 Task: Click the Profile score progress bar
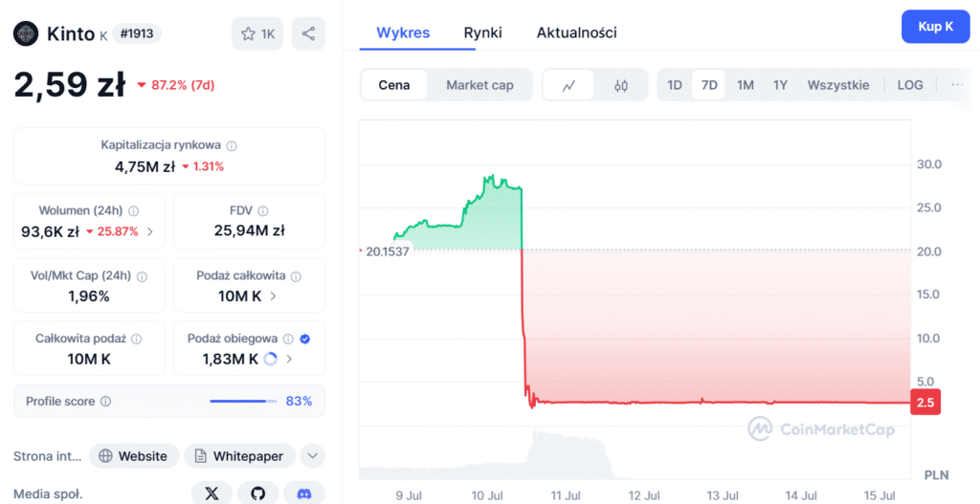pos(243,402)
